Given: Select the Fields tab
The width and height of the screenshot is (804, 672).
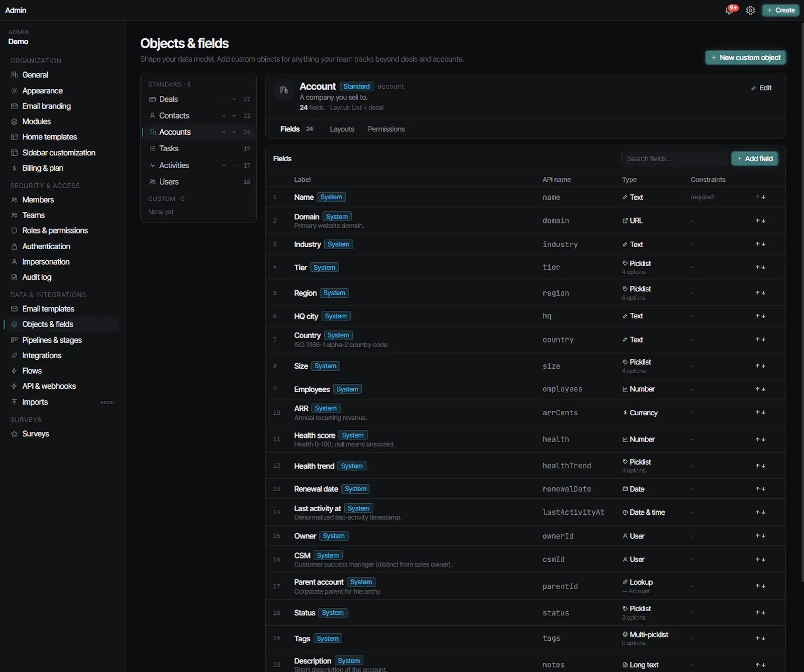Looking at the screenshot, I should [x=296, y=129].
